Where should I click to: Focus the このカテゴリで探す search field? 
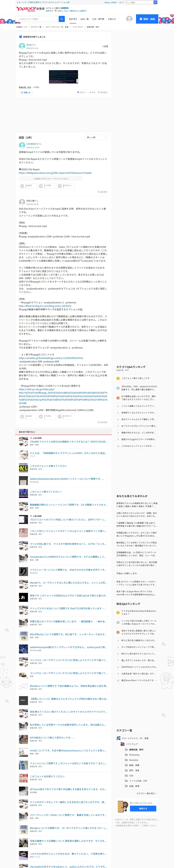(x=37, y=19)
